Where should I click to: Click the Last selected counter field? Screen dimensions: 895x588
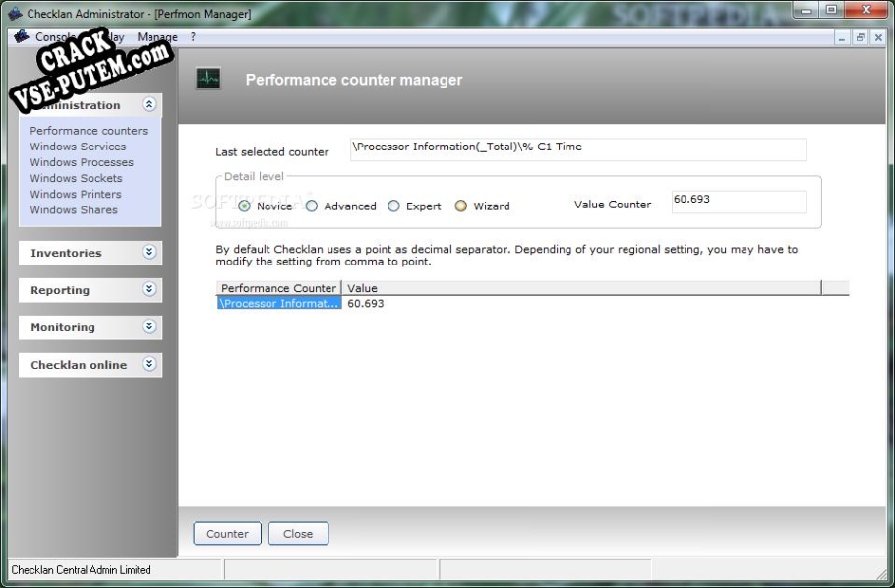tap(577, 148)
